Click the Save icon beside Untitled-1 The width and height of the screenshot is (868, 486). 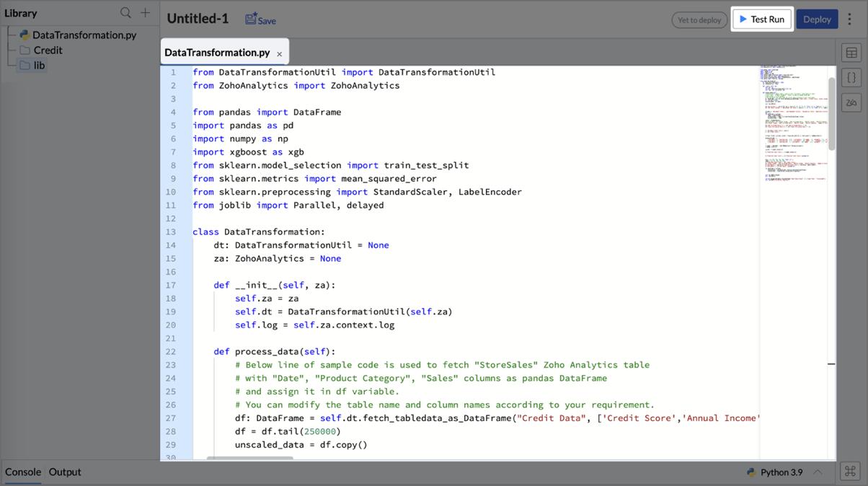(x=251, y=19)
